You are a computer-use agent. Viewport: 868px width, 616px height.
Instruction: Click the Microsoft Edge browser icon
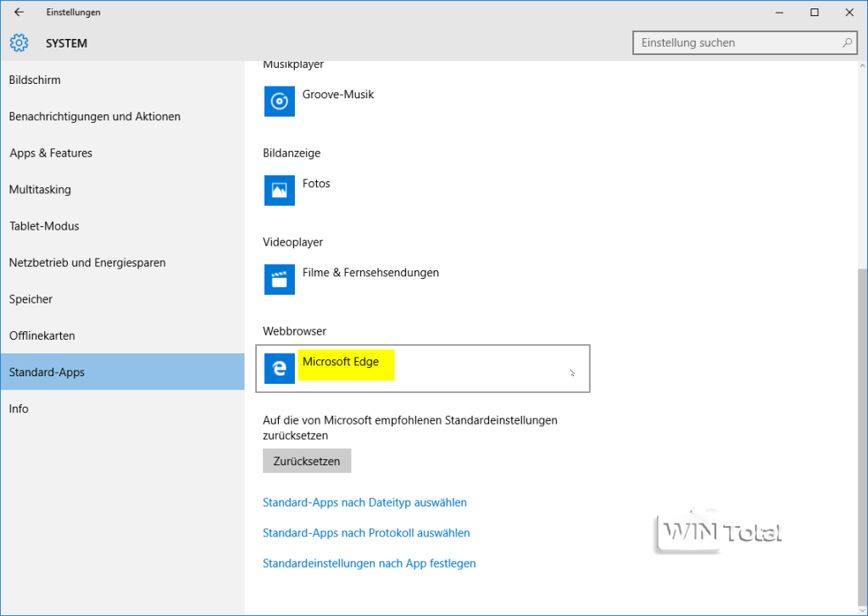(280, 369)
